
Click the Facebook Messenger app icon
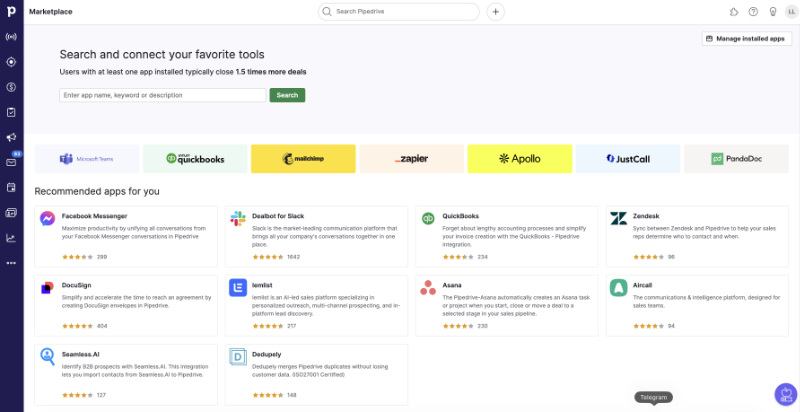47,219
